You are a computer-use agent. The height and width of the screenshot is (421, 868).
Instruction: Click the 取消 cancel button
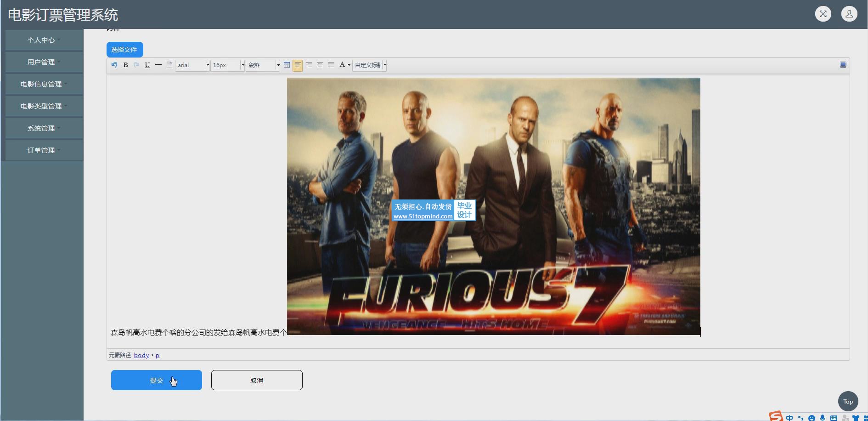pyautogui.click(x=257, y=380)
